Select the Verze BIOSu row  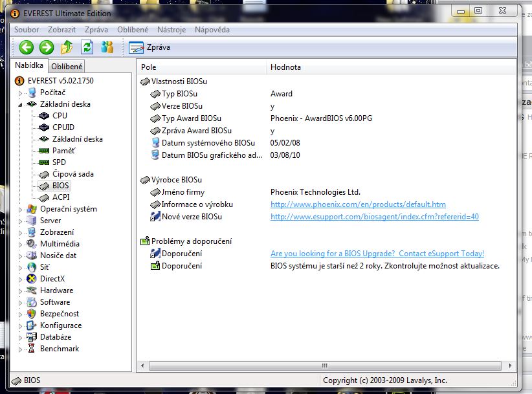click(x=326, y=106)
